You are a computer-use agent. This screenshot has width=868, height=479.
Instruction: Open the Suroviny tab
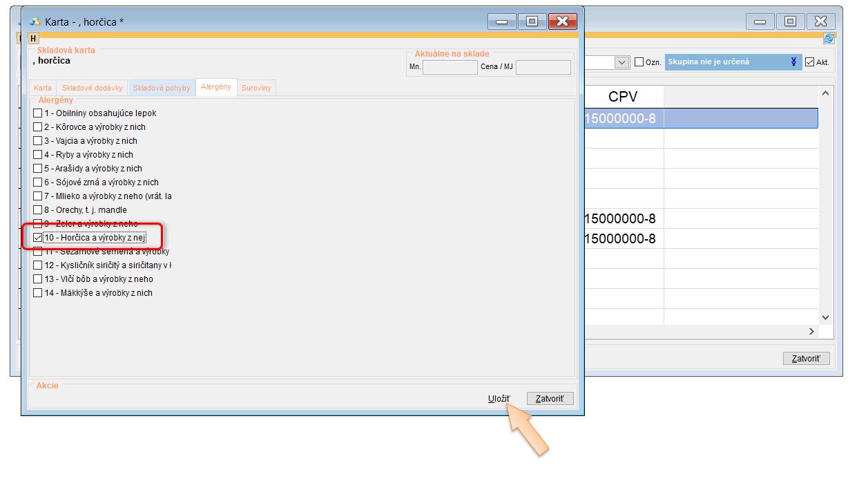(256, 88)
